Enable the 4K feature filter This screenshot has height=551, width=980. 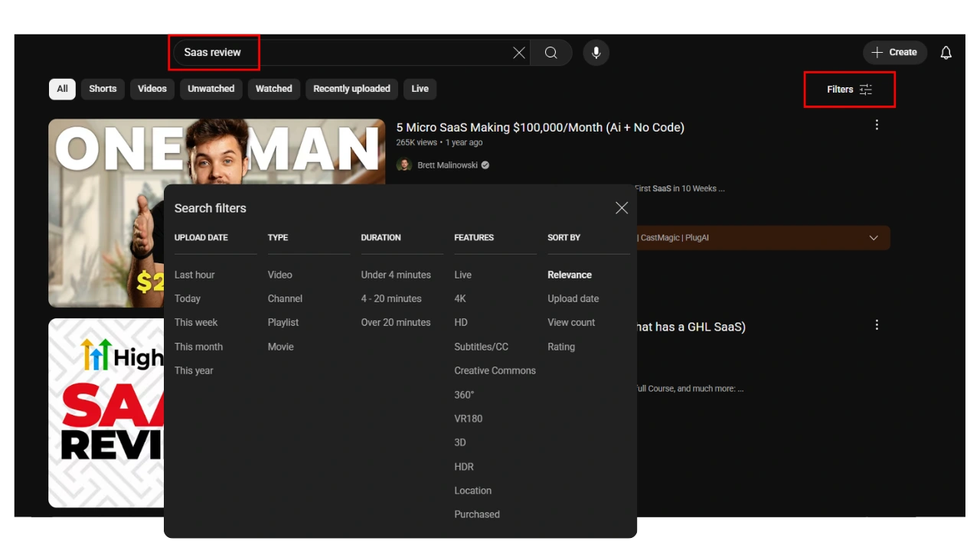tap(460, 298)
